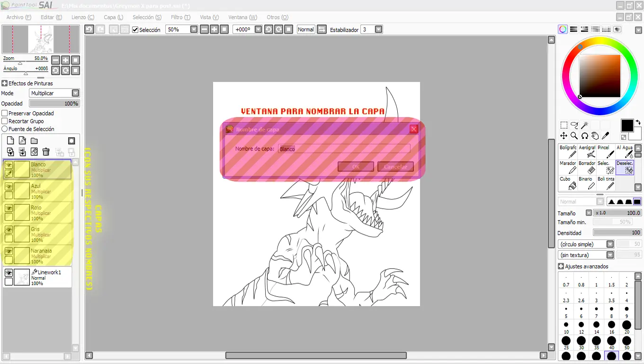The image size is (644, 364).
Task: Confirm the layer name with OK
Action: (x=356, y=167)
